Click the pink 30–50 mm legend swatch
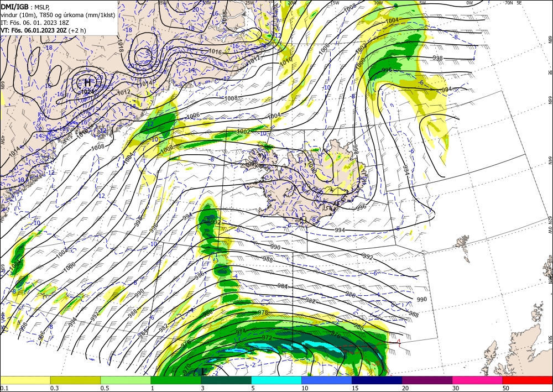 478,380
